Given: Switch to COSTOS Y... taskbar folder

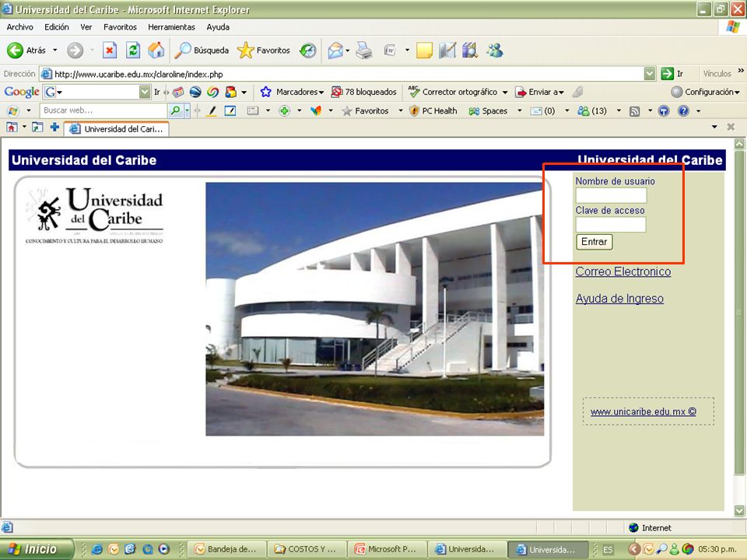Looking at the screenshot, I should (x=307, y=549).
